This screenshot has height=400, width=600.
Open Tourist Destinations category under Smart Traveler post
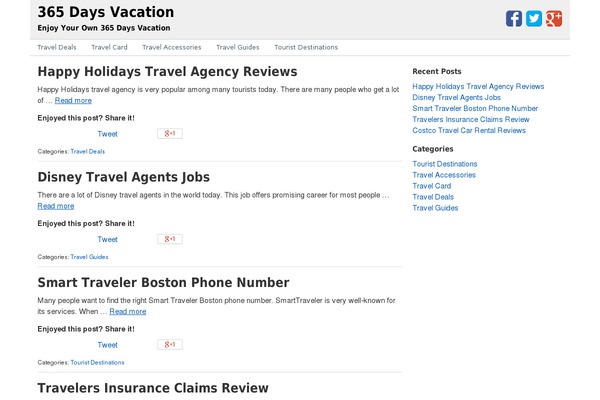97,362
